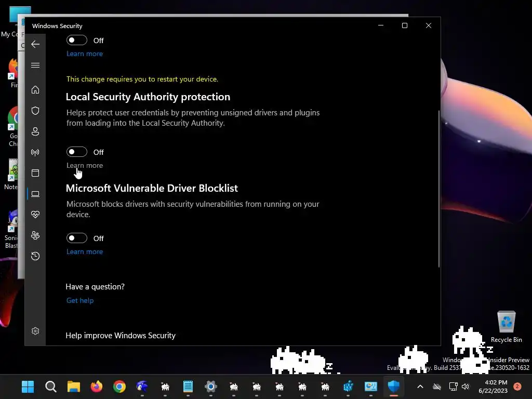Viewport: 532px width, 399px height.
Task: Go back with the back arrow
Action: click(35, 44)
